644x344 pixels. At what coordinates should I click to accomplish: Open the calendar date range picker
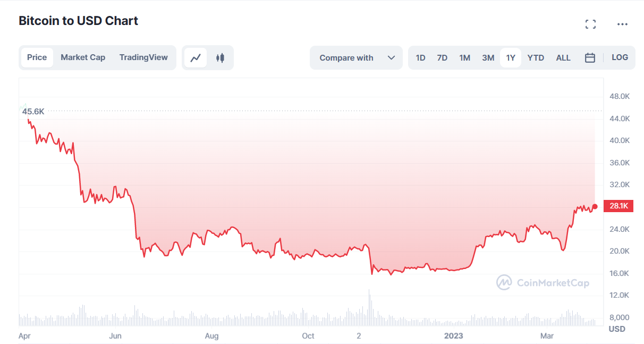[x=590, y=58]
